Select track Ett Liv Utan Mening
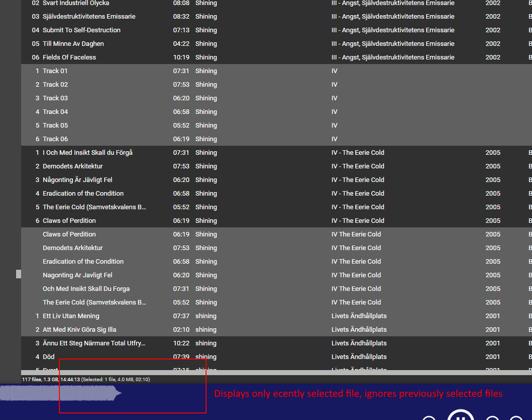Image resolution: width=532 pixels, height=420 pixels. (x=276, y=316)
